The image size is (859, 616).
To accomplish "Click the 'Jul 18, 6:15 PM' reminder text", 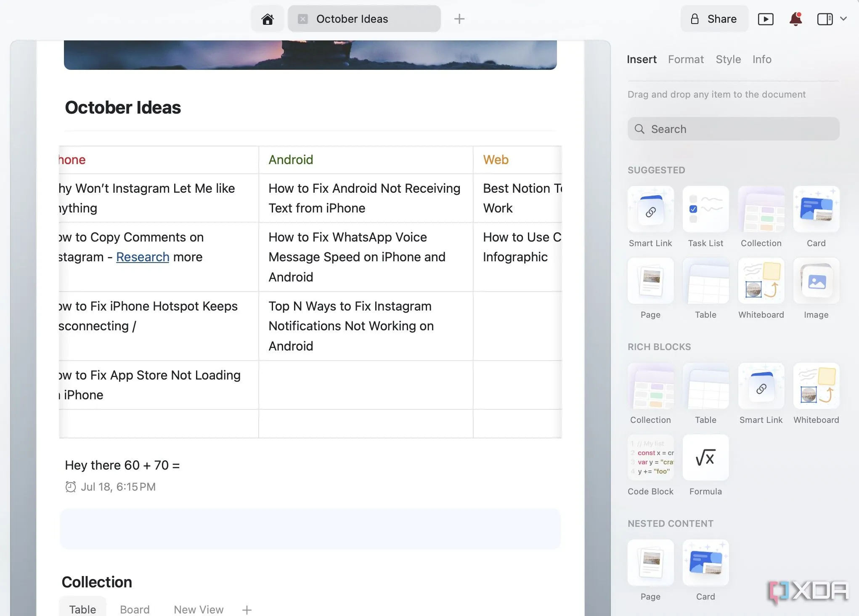I will (x=118, y=487).
